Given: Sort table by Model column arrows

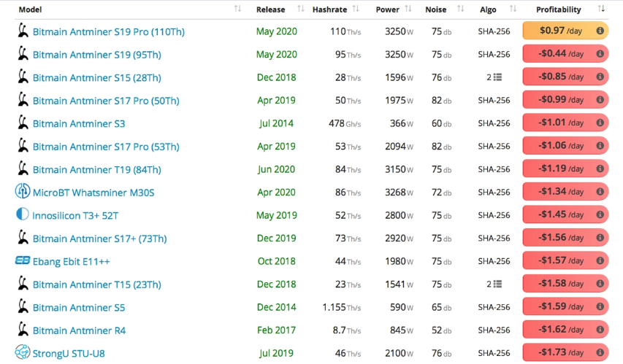Looking at the screenshot, I should [238, 9].
